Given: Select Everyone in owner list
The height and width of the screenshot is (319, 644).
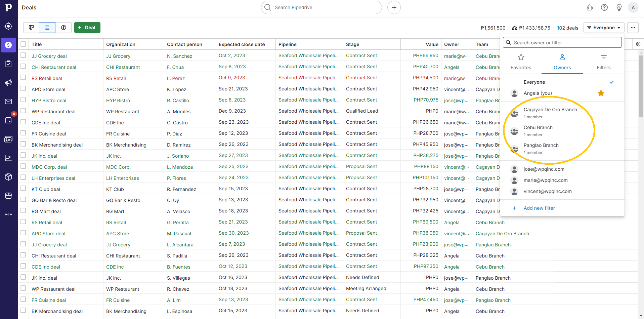Looking at the screenshot, I should coord(562,82).
